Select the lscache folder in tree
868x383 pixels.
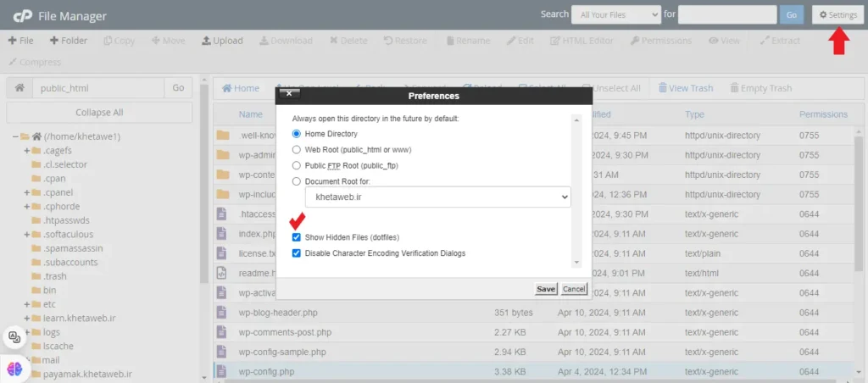[58, 346]
